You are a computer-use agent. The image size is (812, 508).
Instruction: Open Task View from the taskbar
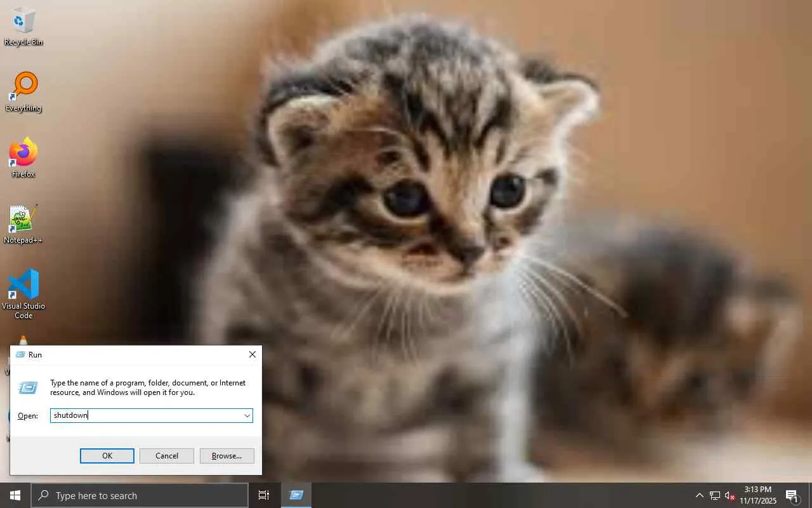pyautogui.click(x=264, y=495)
